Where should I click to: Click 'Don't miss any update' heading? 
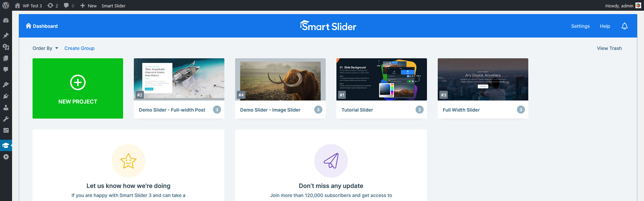click(x=331, y=186)
